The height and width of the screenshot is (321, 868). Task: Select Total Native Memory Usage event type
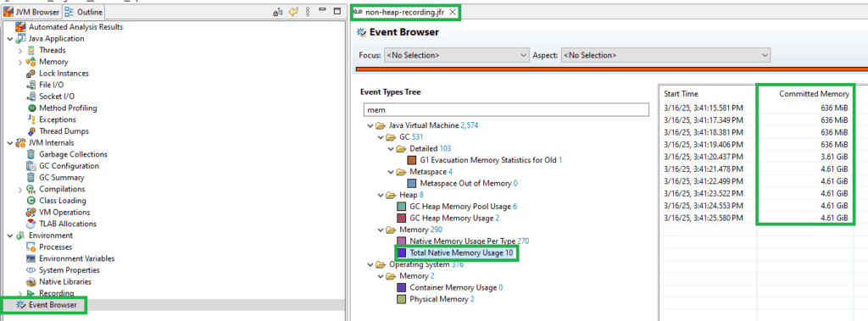[x=457, y=253]
